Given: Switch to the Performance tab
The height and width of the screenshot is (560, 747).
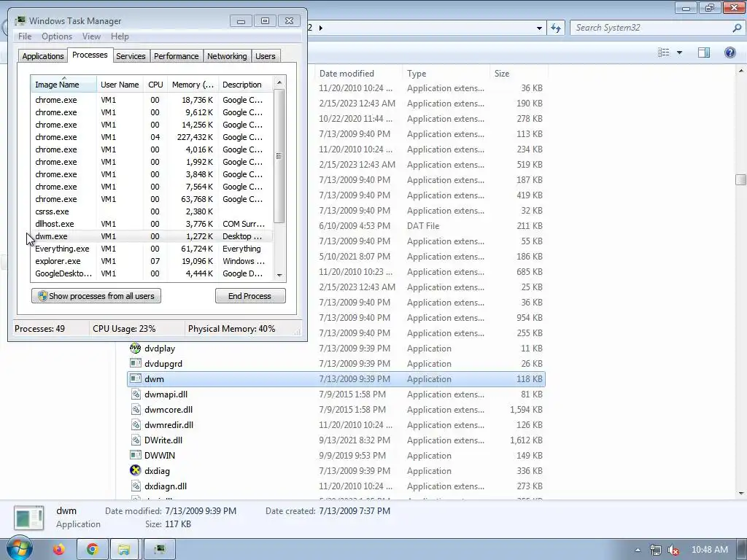Looking at the screenshot, I should click(176, 56).
